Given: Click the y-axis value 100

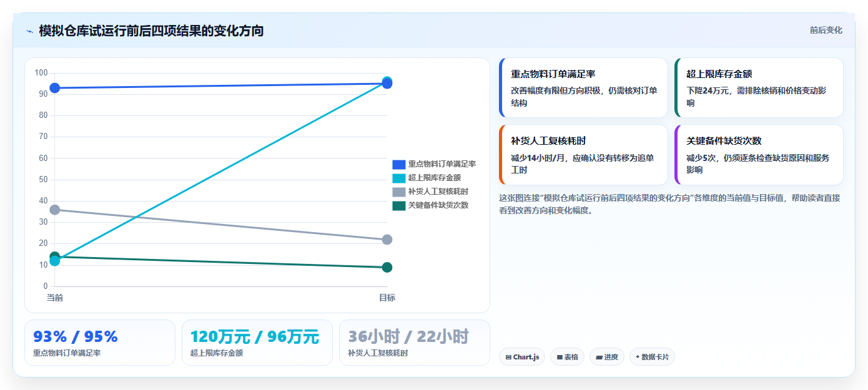Looking at the screenshot, I should (x=41, y=73).
